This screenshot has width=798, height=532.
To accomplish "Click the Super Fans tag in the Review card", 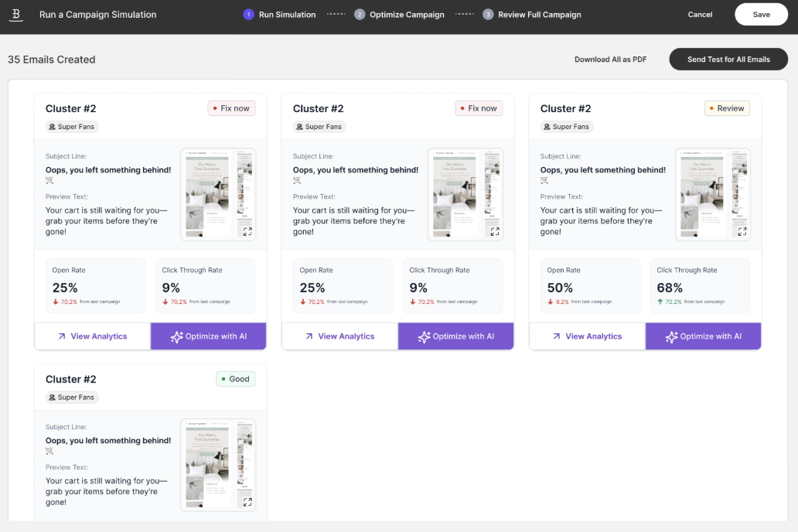I will [x=567, y=127].
